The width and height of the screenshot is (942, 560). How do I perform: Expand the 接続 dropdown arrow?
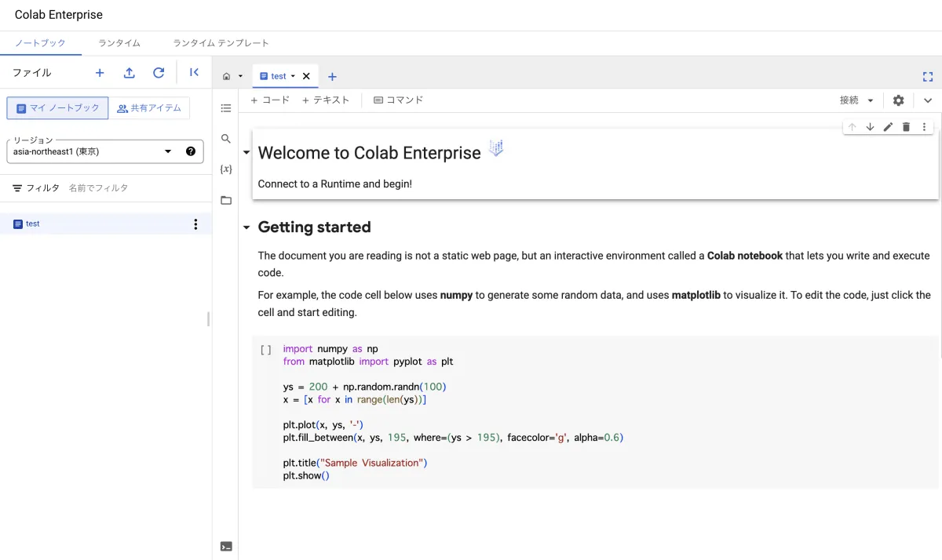(871, 100)
